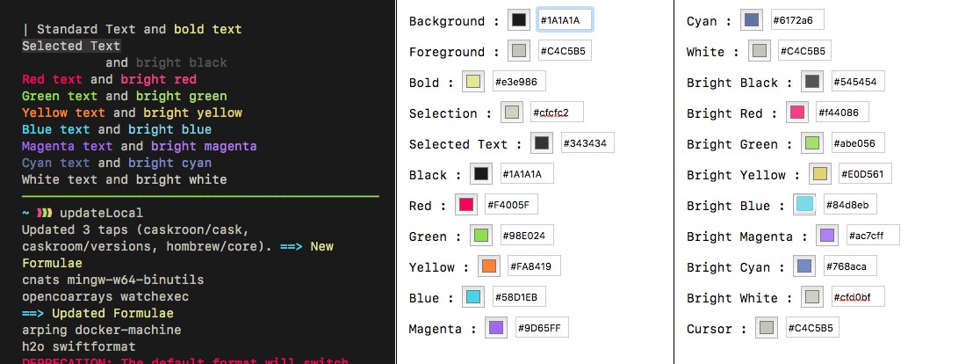Focus the Background hex field #1A1A1A
Image resolution: width=980 pixels, height=364 pixels.
pos(564,20)
